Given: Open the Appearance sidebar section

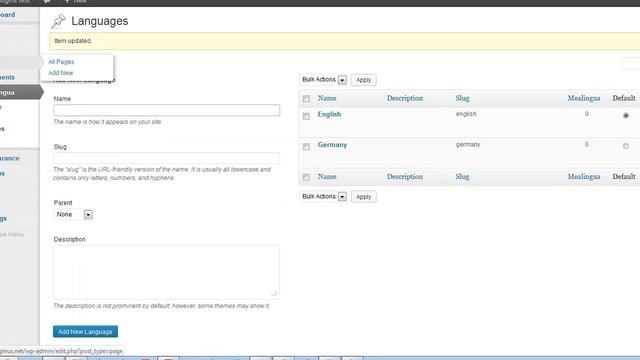Looking at the screenshot, I should point(9,158).
